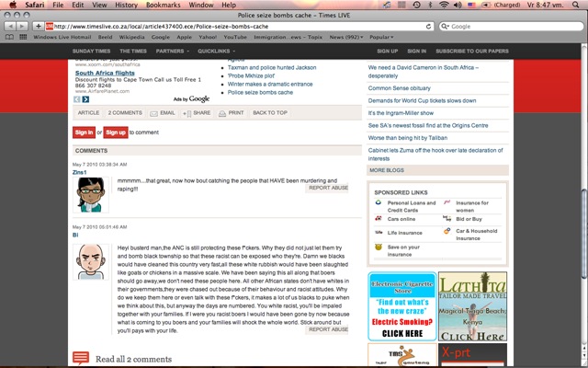Viewport: 588px width, 368px height.
Task: Select the MORE BLOGS button
Action: pyautogui.click(x=437, y=170)
